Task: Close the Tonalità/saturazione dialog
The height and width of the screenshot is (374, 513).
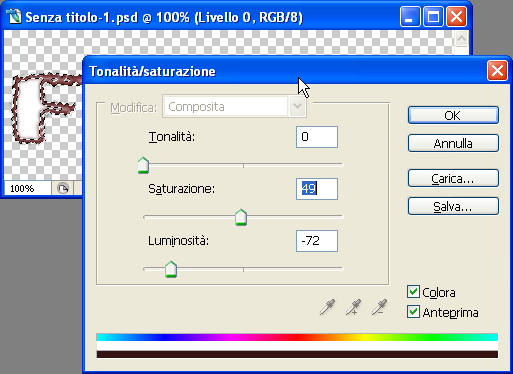Action: click(497, 71)
